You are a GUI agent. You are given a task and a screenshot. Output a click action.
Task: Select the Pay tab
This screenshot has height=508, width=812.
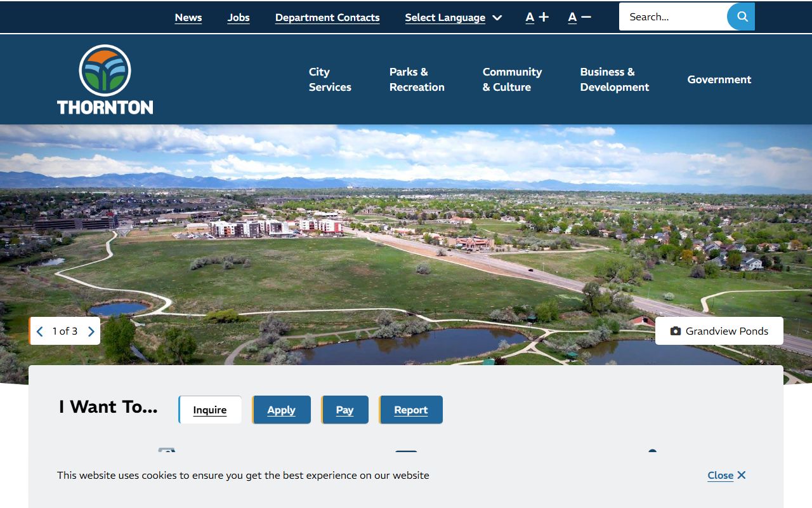[344, 410]
